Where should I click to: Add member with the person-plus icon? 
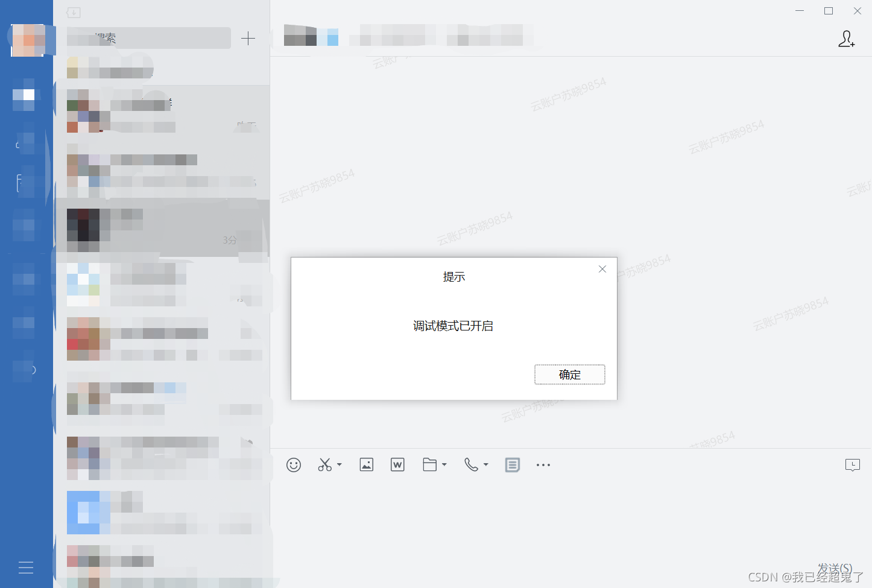pyautogui.click(x=847, y=39)
